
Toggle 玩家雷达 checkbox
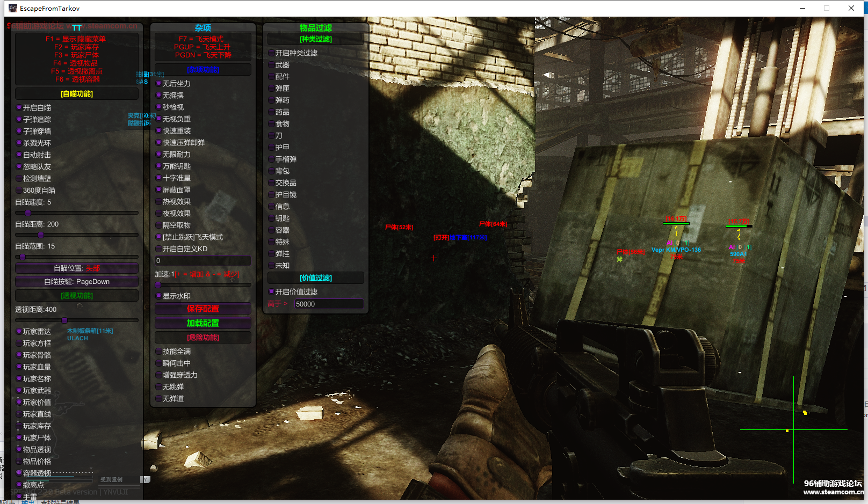coord(19,331)
